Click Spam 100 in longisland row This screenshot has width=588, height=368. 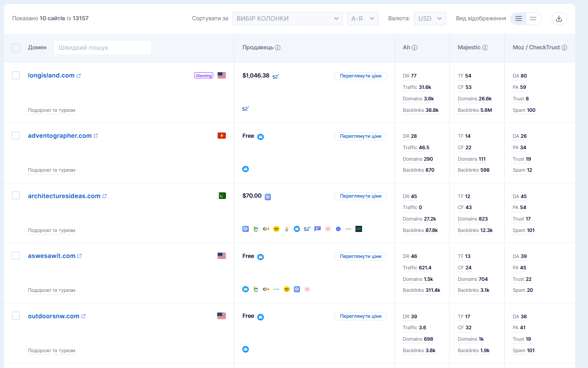(x=524, y=110)
